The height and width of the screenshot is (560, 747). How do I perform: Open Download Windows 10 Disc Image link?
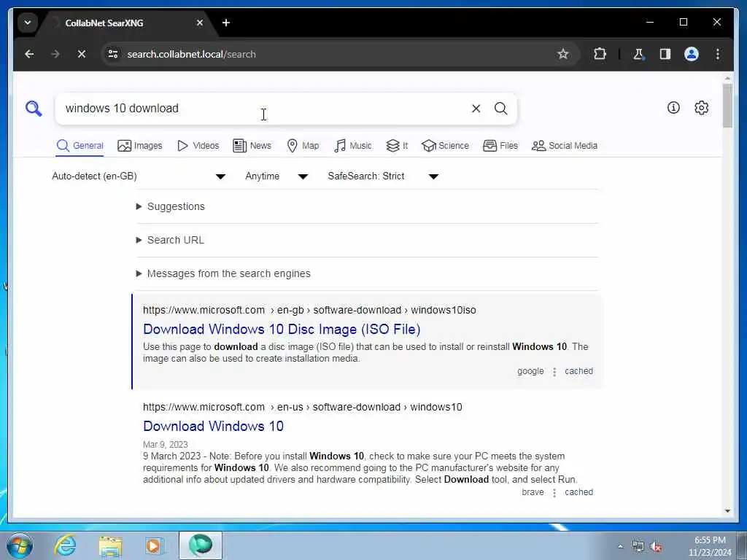(x=282, y=330)
